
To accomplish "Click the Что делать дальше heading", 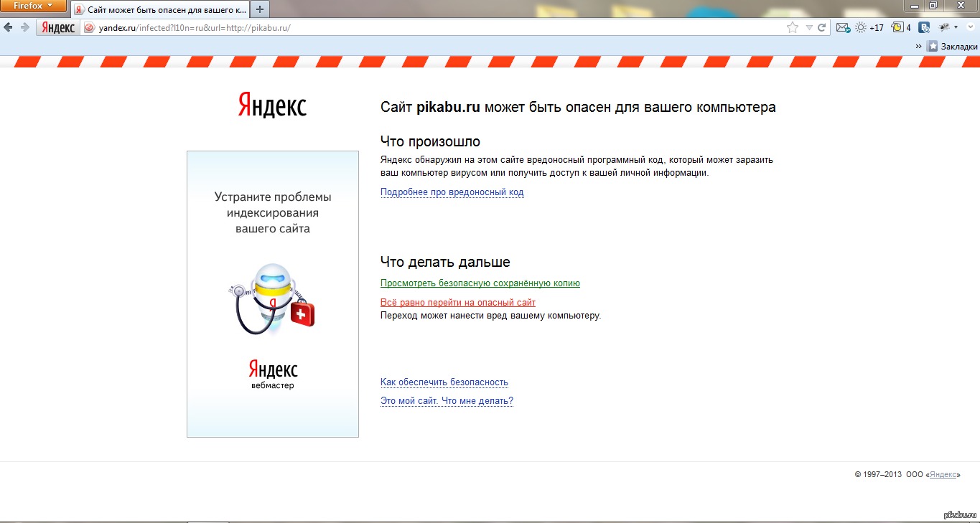I will coord(445,262).
